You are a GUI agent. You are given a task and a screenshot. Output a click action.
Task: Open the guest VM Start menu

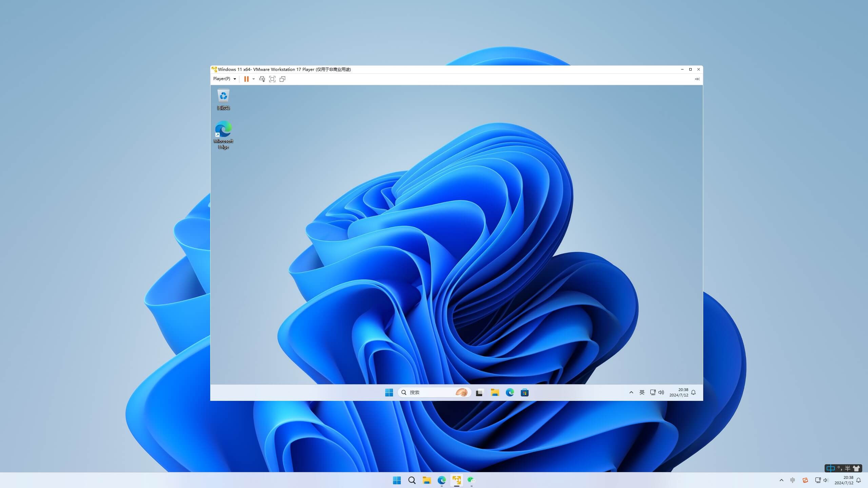(389, 392)
